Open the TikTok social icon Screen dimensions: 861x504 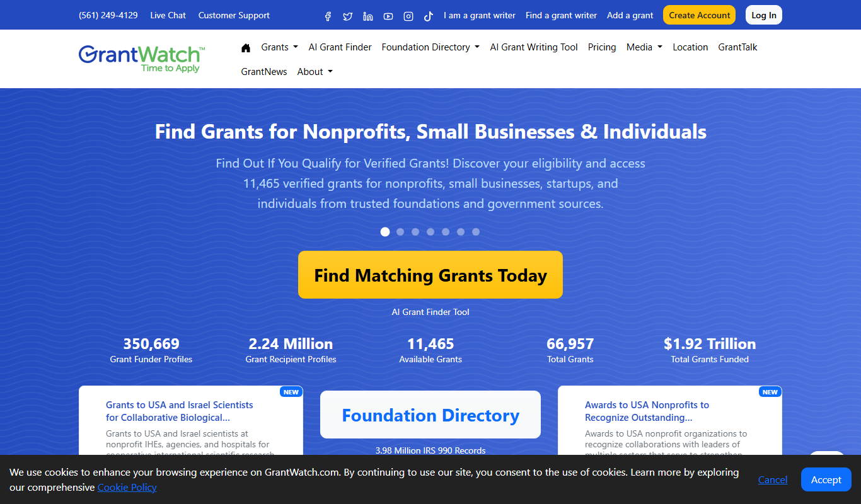tap(429, 16)
